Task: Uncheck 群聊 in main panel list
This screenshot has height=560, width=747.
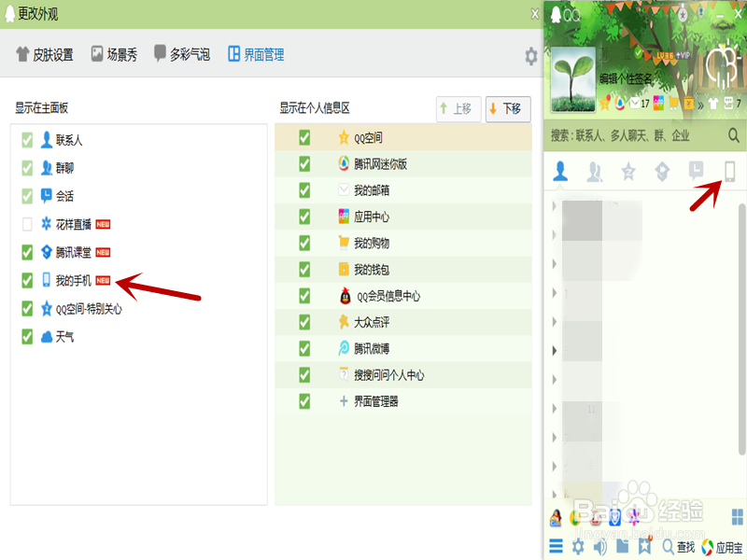Action: pos(27,168)
